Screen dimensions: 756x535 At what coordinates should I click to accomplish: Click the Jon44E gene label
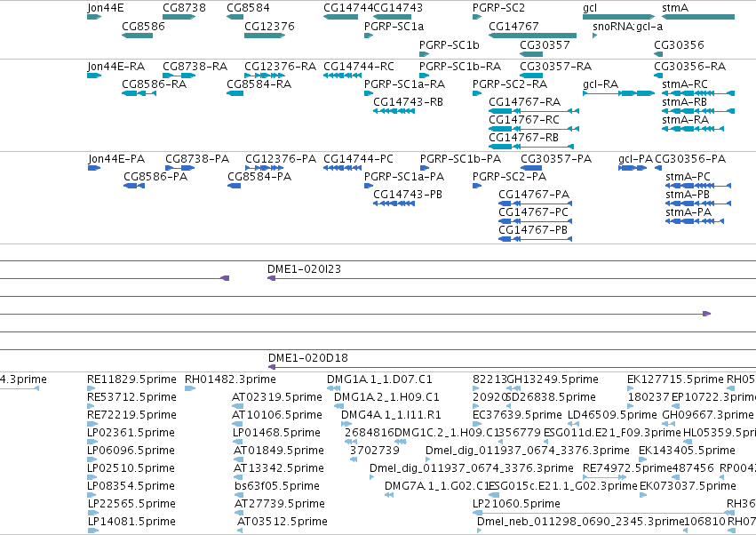105,8
